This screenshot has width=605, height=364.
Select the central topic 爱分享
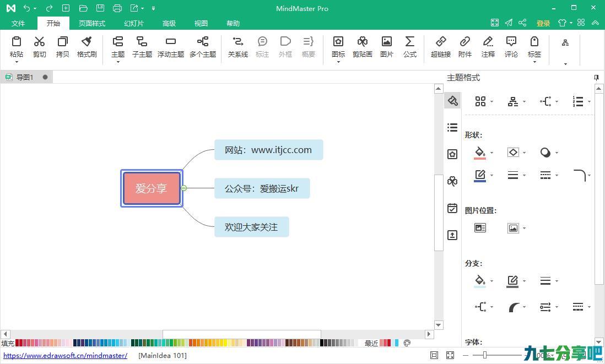pyautogui.click(x=152, y=188)
